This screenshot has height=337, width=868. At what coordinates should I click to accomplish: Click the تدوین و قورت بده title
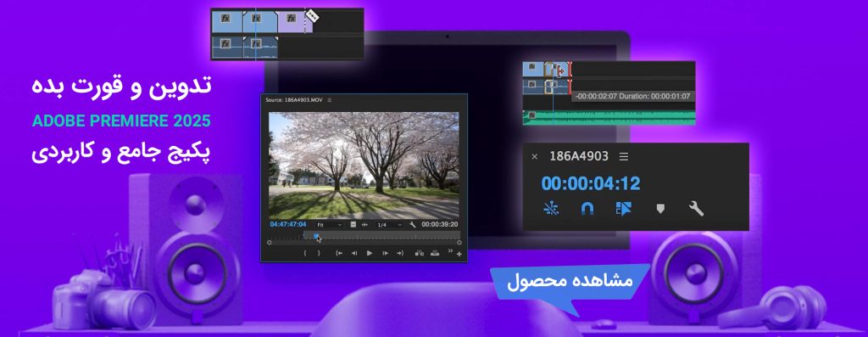(x=121, y=87)
